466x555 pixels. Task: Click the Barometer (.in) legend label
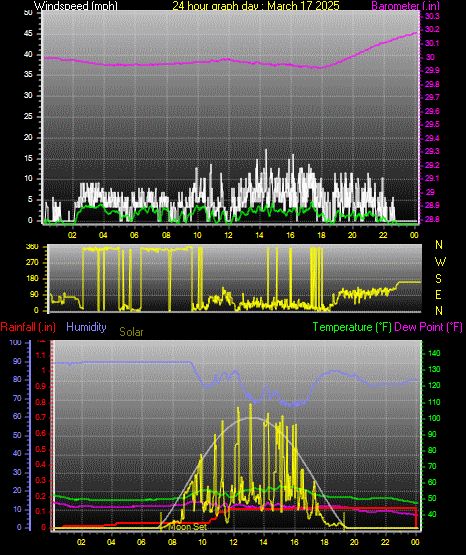pyautogui.click(x=405, y=6)
